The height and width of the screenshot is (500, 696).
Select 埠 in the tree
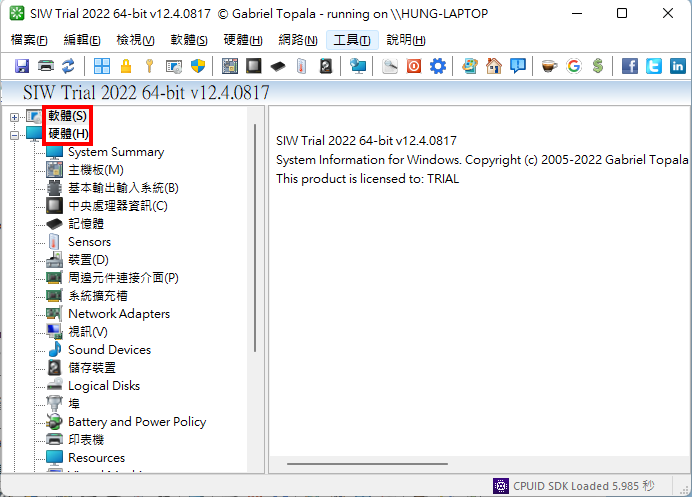point(74,404)
